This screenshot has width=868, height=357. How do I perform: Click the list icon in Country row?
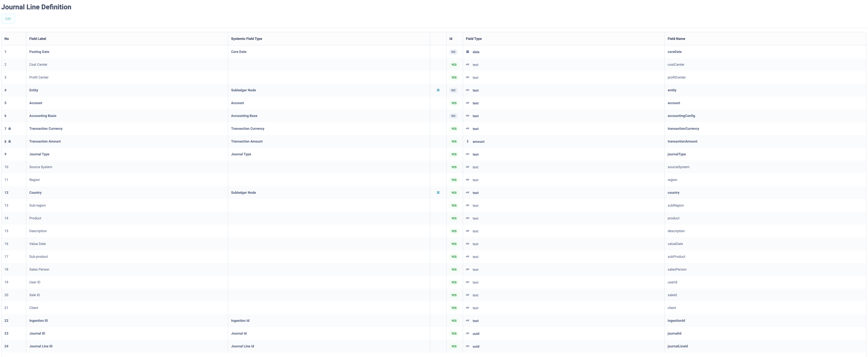pos(438,193)
